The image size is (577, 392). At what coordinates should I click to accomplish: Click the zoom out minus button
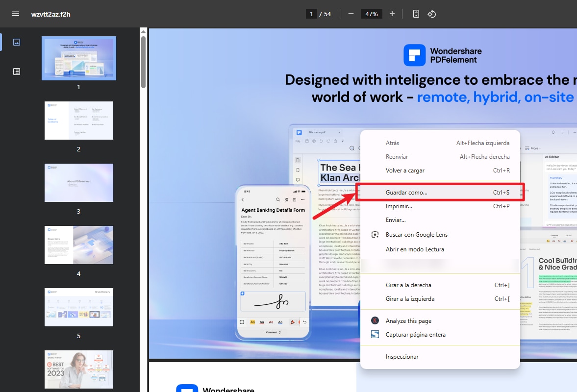(351, 14)
